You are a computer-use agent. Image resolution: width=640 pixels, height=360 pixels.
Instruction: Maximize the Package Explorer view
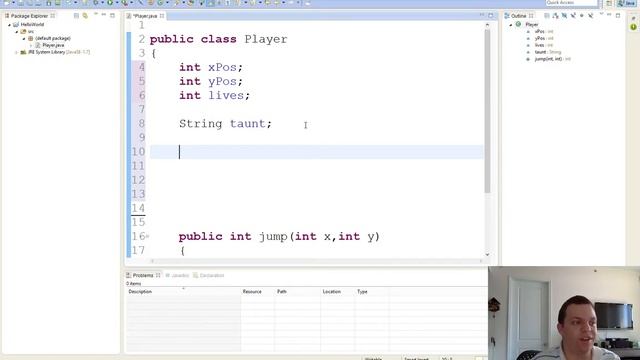click(112, 16)
